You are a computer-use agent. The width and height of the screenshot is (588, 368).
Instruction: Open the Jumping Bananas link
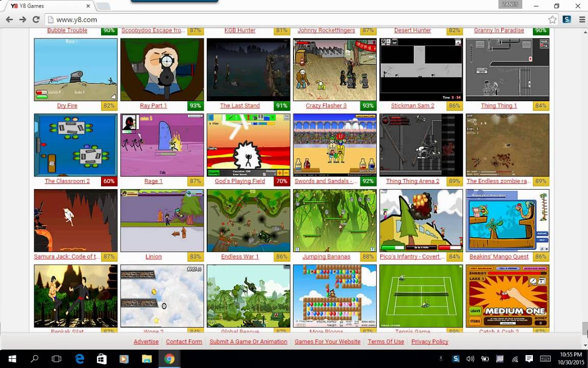coord(326,257)
